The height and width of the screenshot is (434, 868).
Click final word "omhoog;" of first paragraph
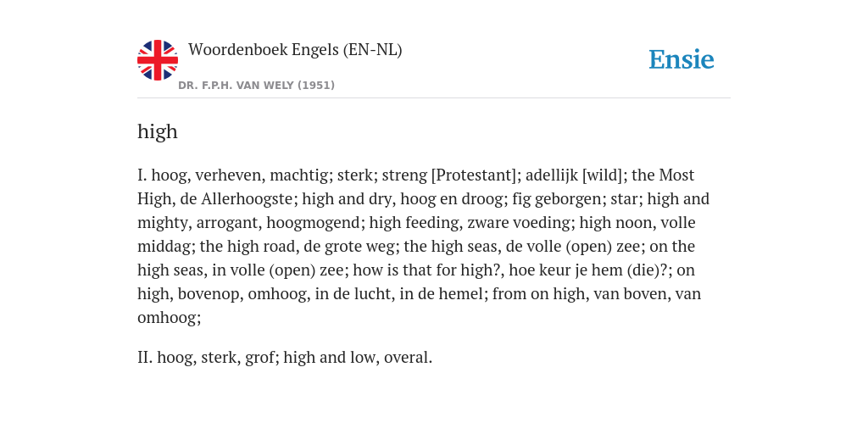coord(169,318)
